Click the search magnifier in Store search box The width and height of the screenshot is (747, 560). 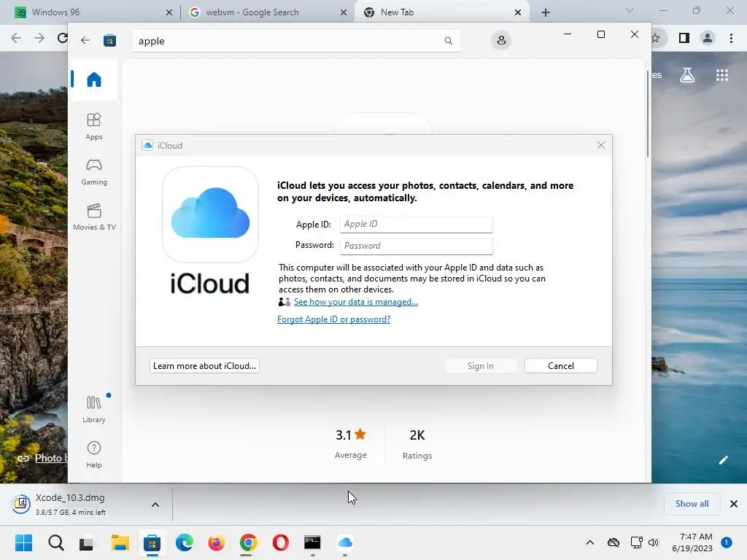tap(449, 41)
